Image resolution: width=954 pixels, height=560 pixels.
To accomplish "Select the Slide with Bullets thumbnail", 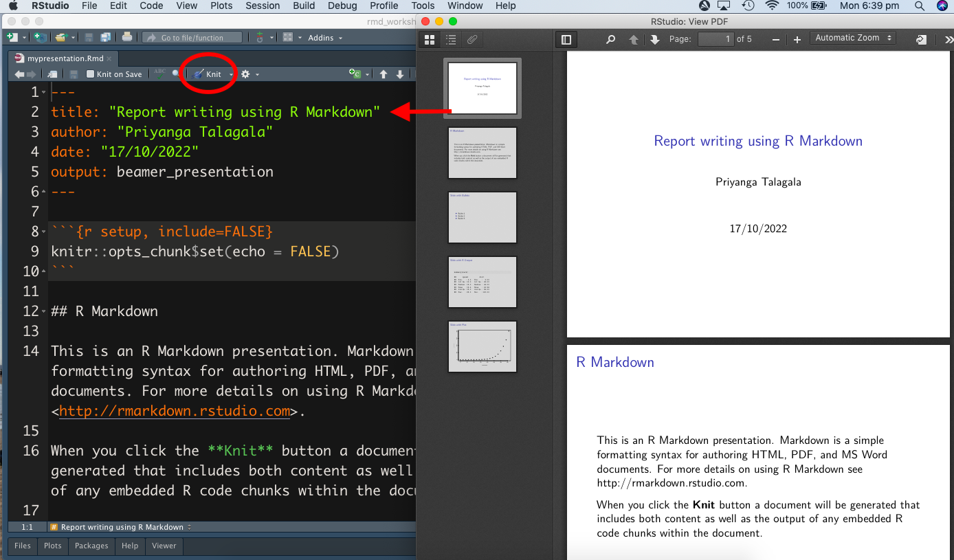I will tap(482, 217).
